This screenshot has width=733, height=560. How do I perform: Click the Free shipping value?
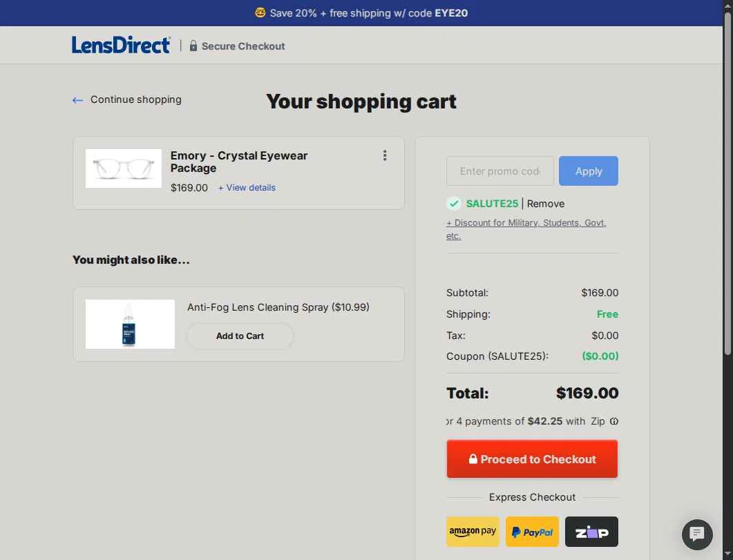point(607,314)
